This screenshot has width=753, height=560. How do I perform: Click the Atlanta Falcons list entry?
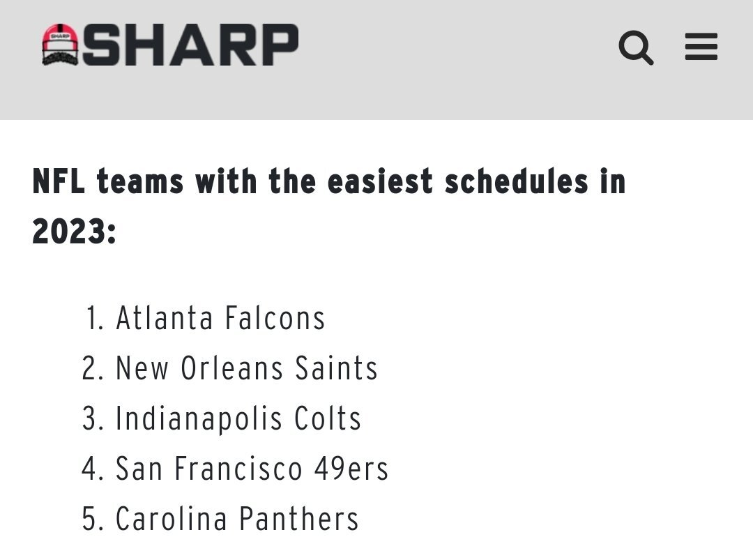pyautogui.click(x=220, y=318)
